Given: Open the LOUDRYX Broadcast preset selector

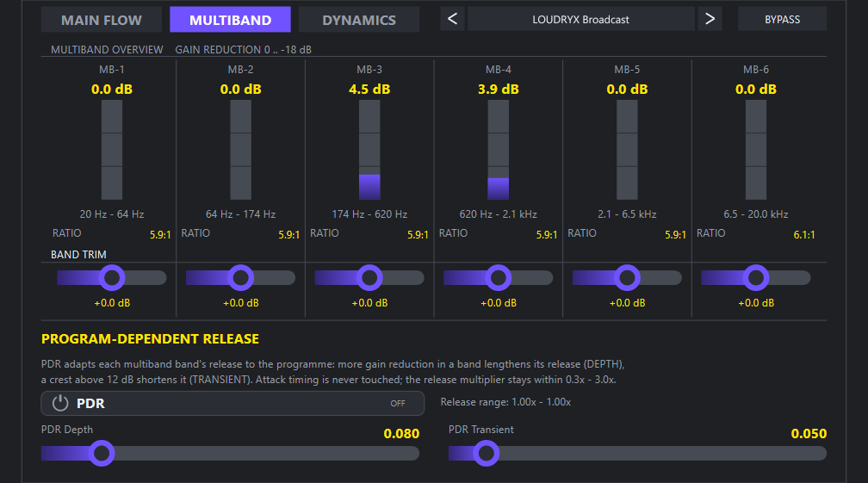Looking at the screenshot, I should pos(580,19).
